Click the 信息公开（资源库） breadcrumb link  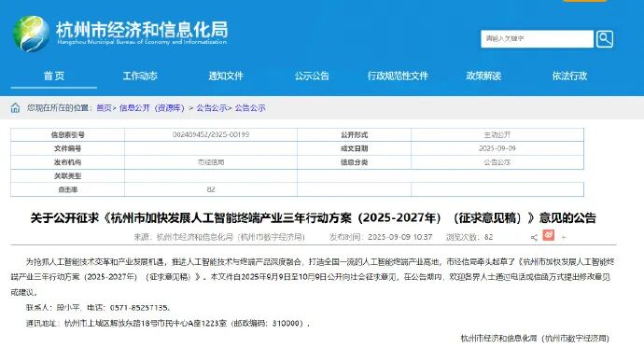152,108
